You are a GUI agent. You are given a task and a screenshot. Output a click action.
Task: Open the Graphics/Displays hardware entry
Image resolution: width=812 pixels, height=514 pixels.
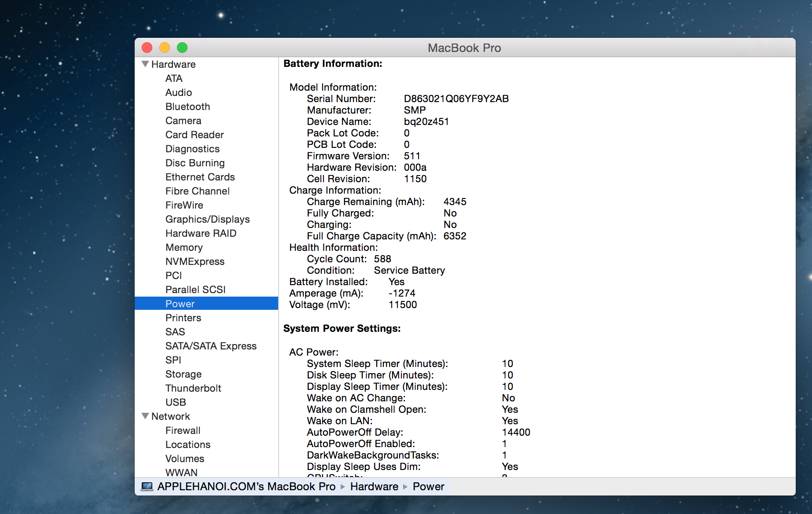tap(207, 219)
